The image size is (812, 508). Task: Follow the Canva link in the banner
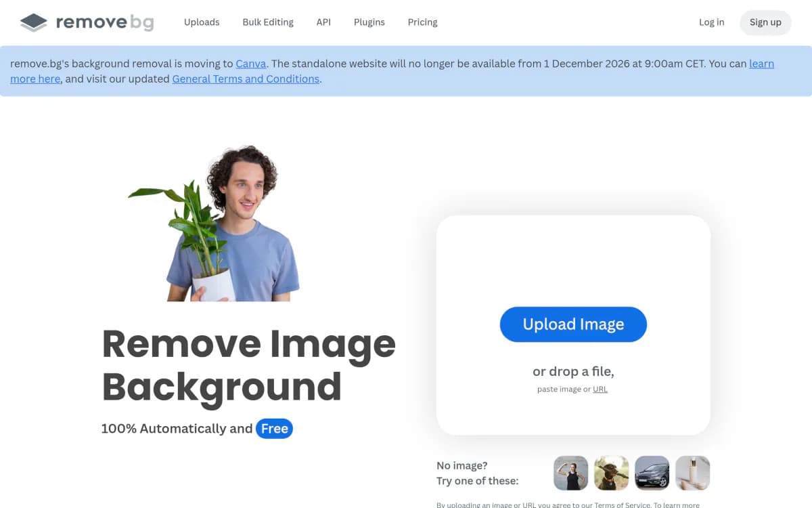tap(251, 64)
